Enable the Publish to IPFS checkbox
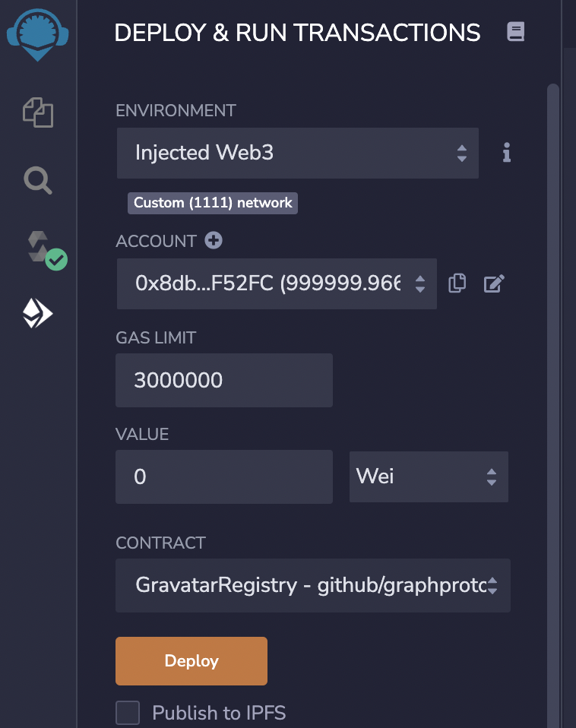Screen dimensions: 576x728 click(128, 713)
